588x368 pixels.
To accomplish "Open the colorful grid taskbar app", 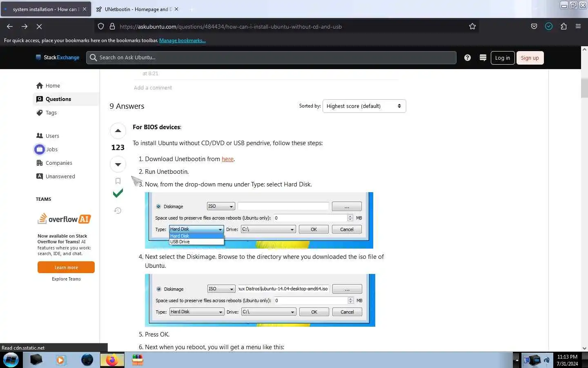I will pos(138,360).
